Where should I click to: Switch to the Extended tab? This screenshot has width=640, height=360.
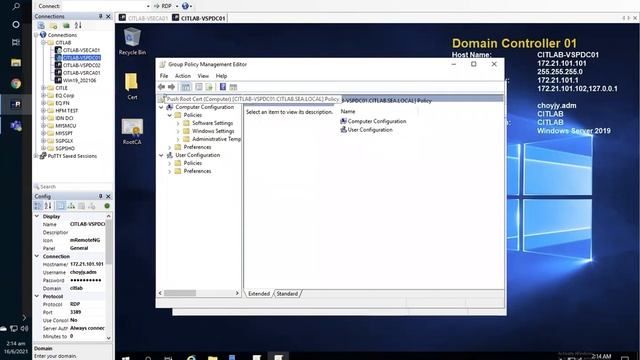pyautogui.click(x=259, y=293)
